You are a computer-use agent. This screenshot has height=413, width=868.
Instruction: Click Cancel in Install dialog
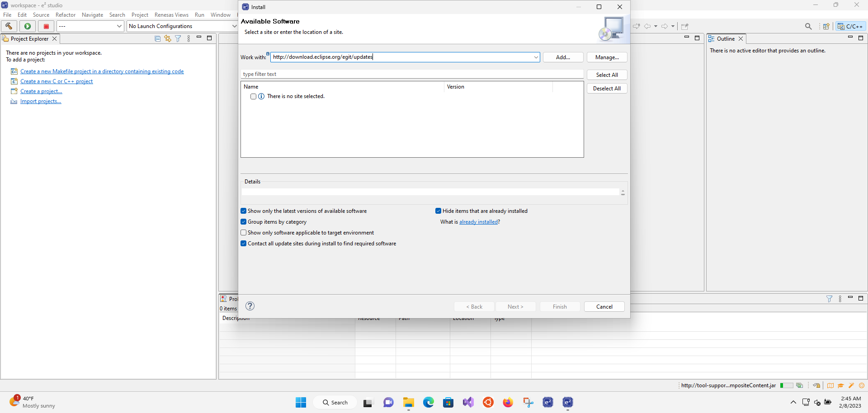pos(604,307)
